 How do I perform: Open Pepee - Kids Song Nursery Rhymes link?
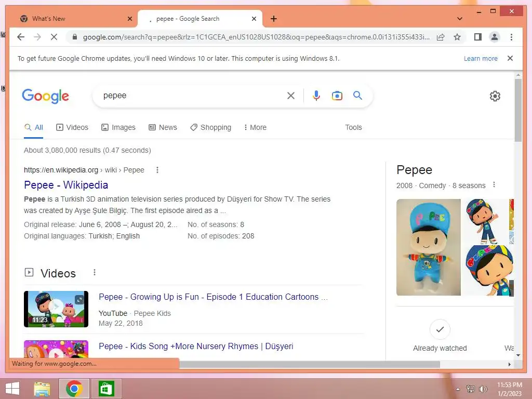[x=196, y=347]
